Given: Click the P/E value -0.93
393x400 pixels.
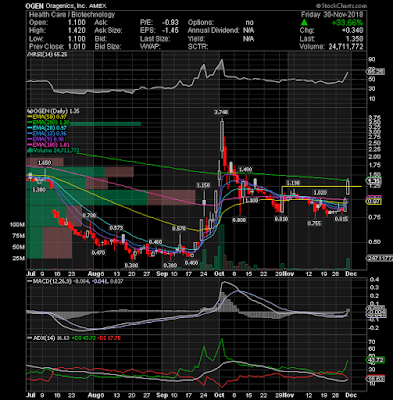Looking at the screenshot, I should click(x=170, y=22).
